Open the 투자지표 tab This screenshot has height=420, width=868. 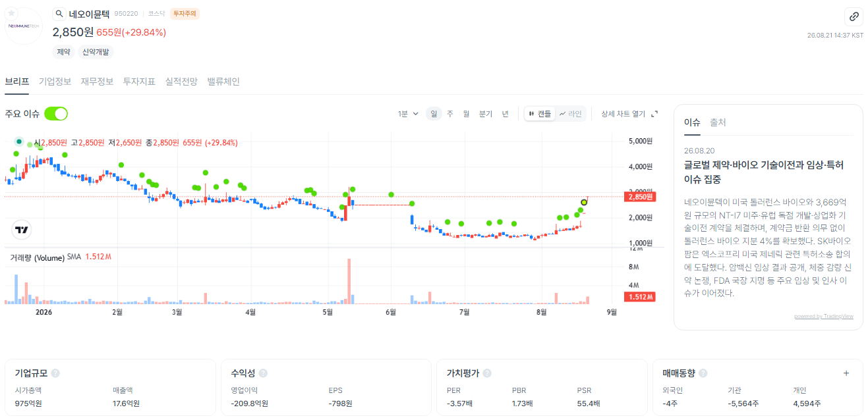coord(139,82)
